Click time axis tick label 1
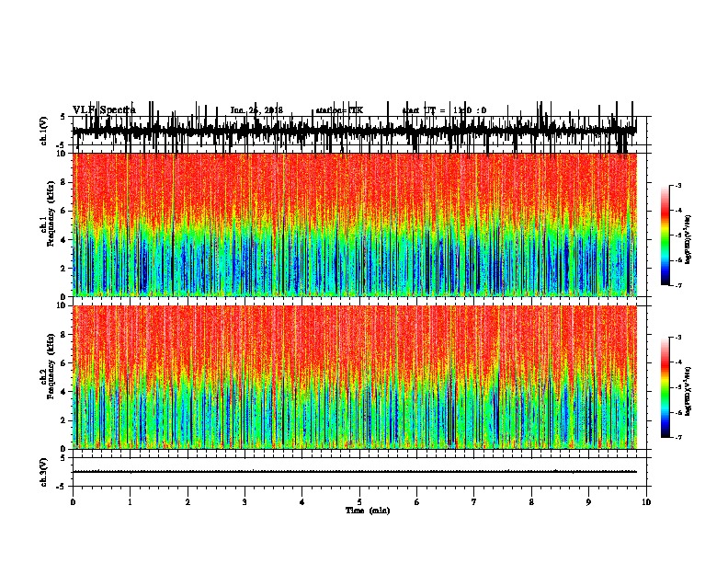The width and height of the screenshot is (728, 563). [x=130, y=501]
